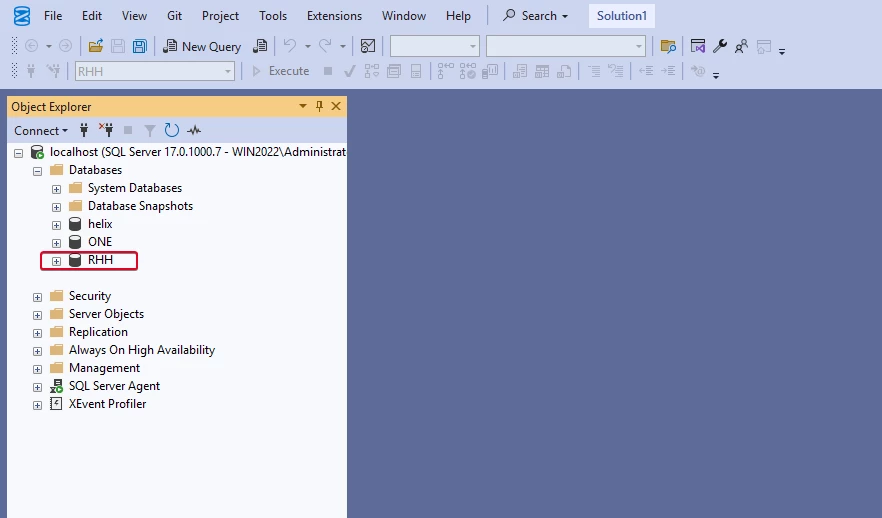Click the Navigate Backward arrow icon
This screenshot has width=882, height=518.
click(x=32, y=46)
